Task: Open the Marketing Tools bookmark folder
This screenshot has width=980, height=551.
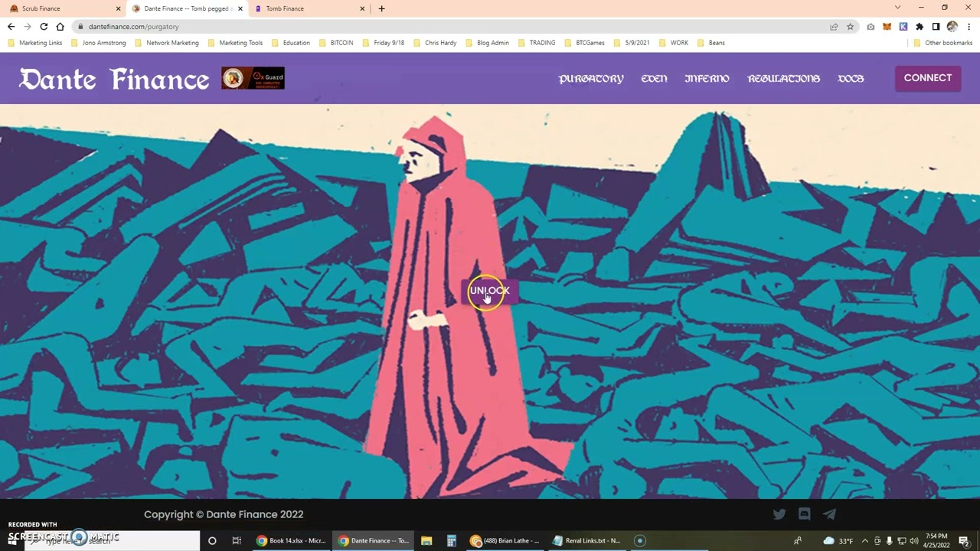Action: [x=235, y=43]
